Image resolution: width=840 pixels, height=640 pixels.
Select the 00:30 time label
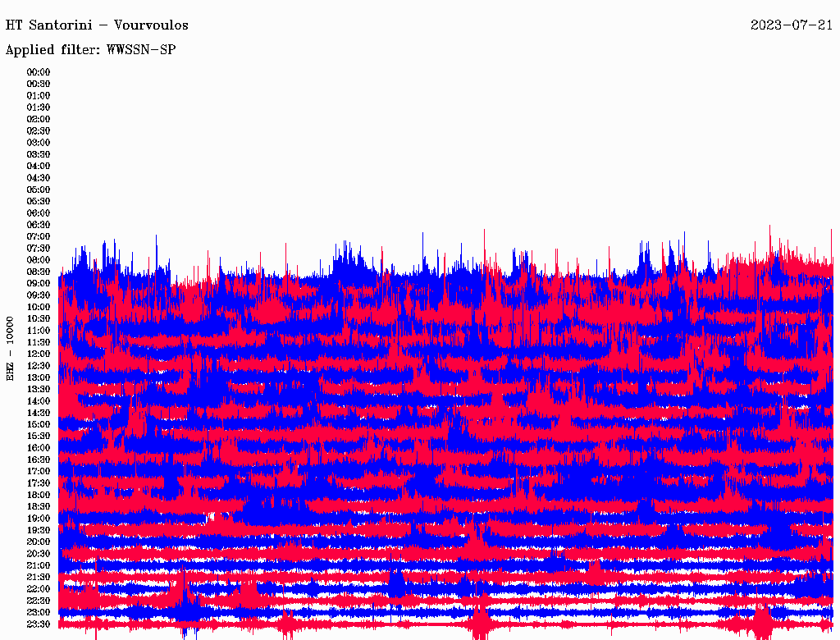39,85
